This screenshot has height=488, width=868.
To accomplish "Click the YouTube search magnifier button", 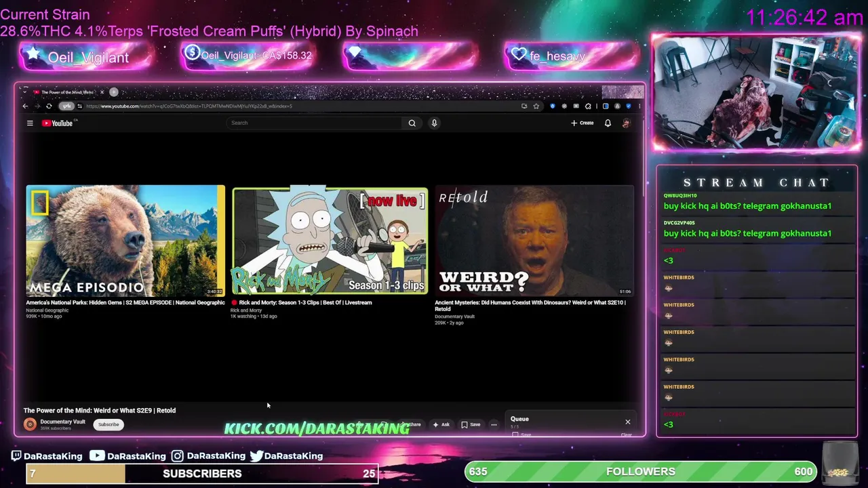I will 412,123.
